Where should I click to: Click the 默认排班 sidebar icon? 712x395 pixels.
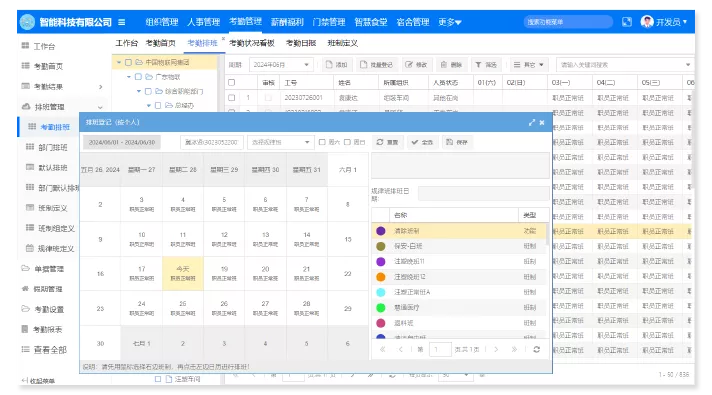[30, 167]
